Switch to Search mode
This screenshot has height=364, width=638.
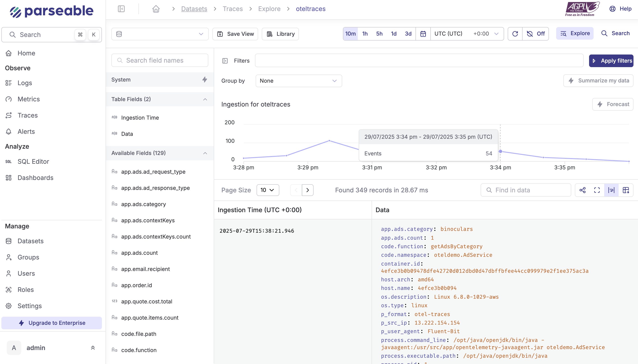click(615, 34)
